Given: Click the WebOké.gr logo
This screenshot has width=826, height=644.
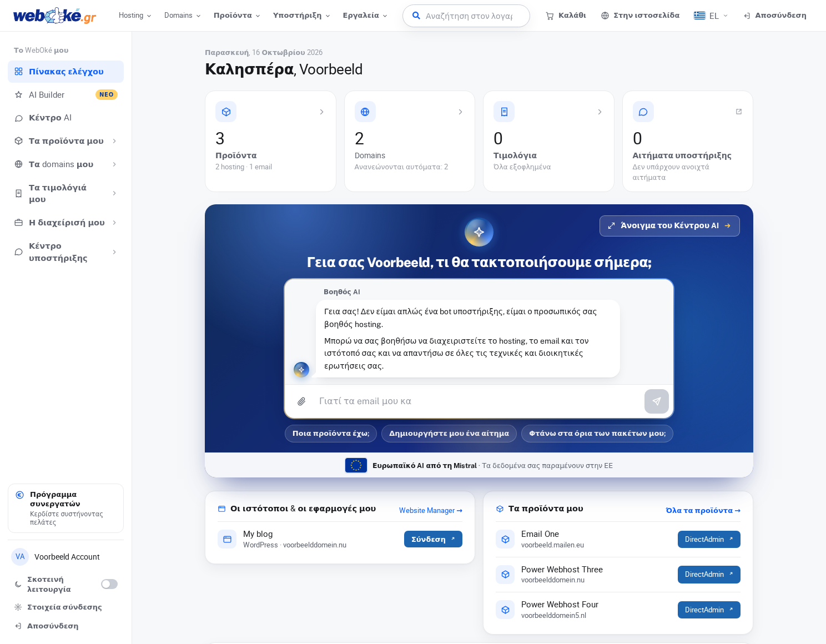Looking at the screenshot, I should 54,16.
